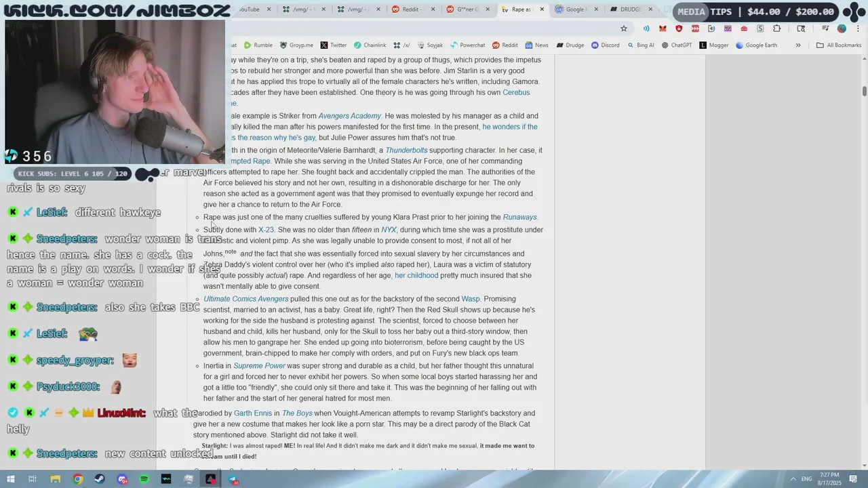
Task: Open the Chrome profile avatar
Action: click(842, 28)
